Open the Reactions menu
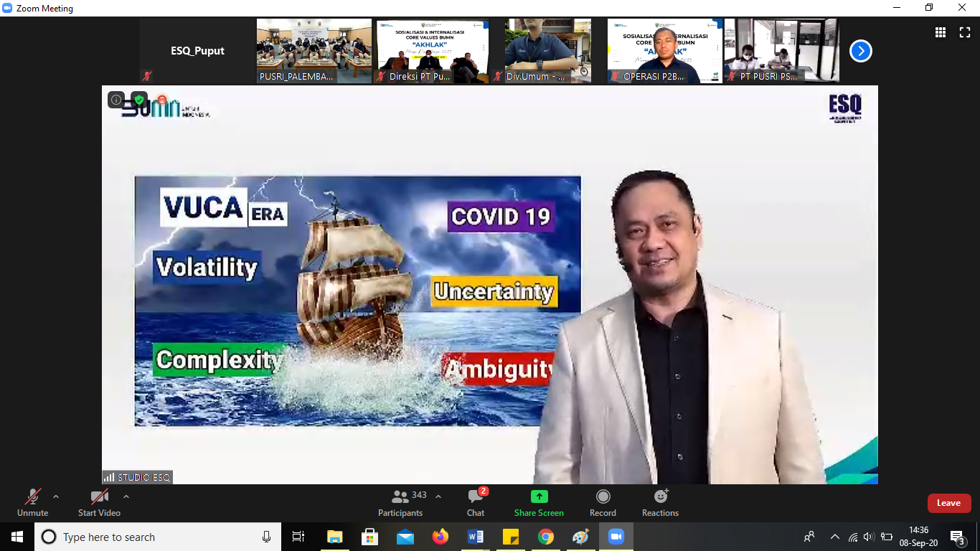980x551 pixels. [660, 502]
